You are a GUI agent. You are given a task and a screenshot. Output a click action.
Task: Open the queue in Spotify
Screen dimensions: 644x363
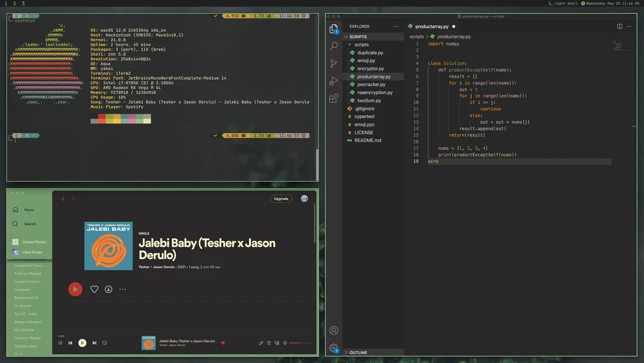pyautogui.click(x=268, y=343)
